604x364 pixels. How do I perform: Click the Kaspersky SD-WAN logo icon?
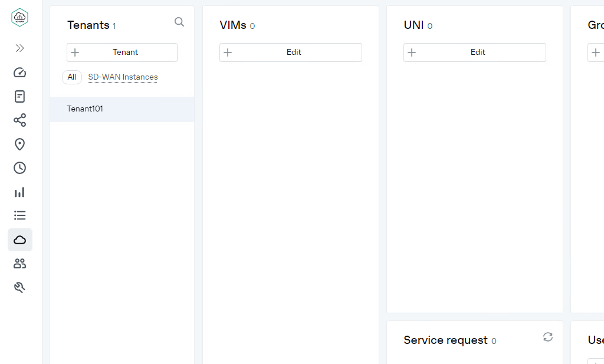(x=20, y=18)
